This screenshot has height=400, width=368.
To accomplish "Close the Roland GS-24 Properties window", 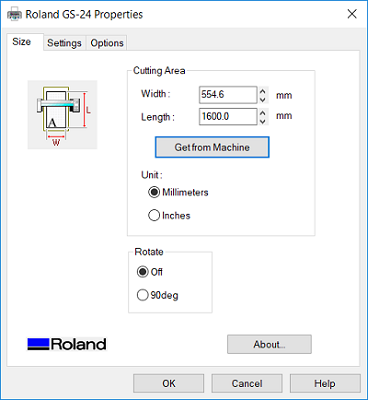I will click(x=352, y=14).
